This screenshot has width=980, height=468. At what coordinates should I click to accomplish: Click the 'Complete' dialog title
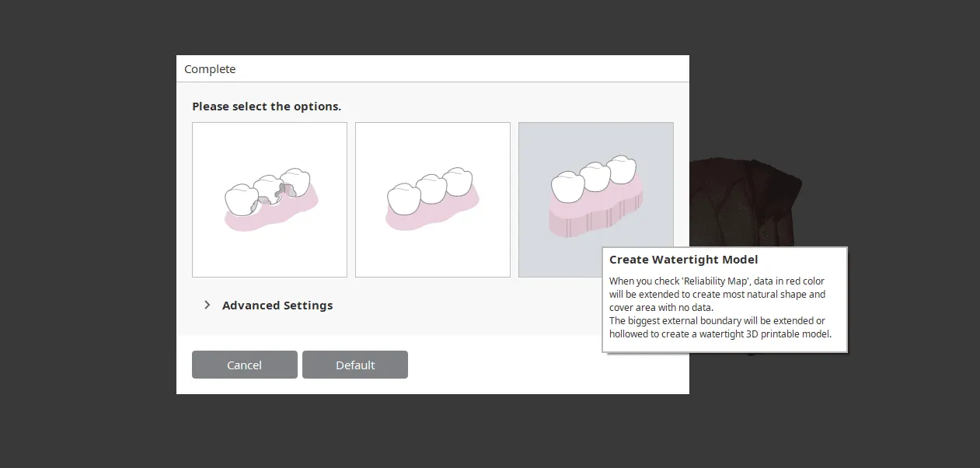pos(210,69)
